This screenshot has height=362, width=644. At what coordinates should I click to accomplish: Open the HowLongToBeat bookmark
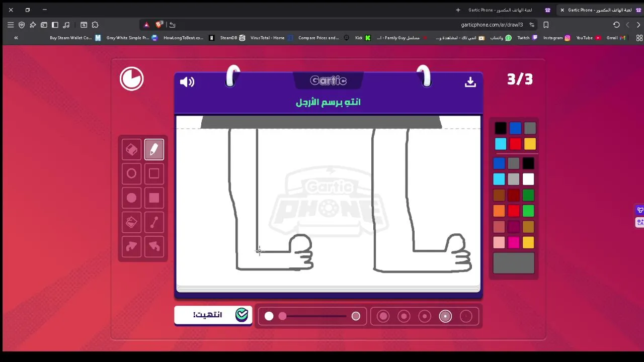point(188,38)
